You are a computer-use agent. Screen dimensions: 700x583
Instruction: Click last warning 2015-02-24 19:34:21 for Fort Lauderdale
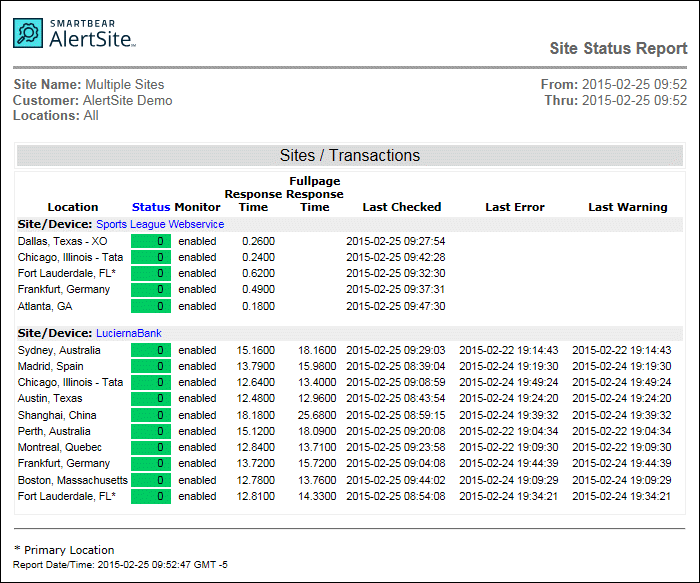[x=622, y=496]
